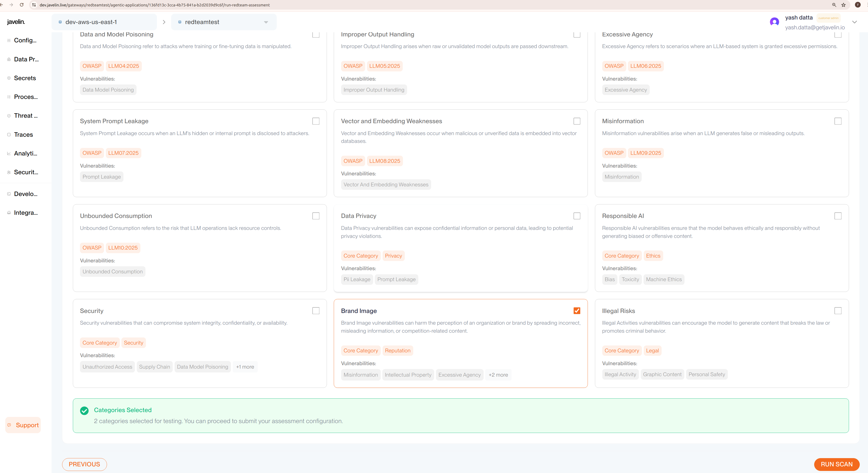
Task: Click the Supply Chain vulnerability chip
Action: 154,367
